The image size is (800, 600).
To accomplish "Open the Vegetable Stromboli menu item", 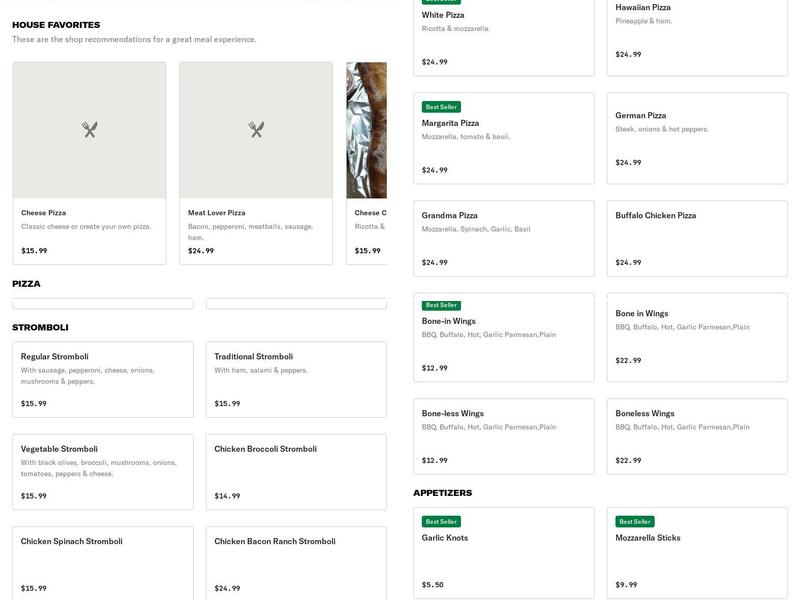I will pyautogui.click(x=102, y=471).
